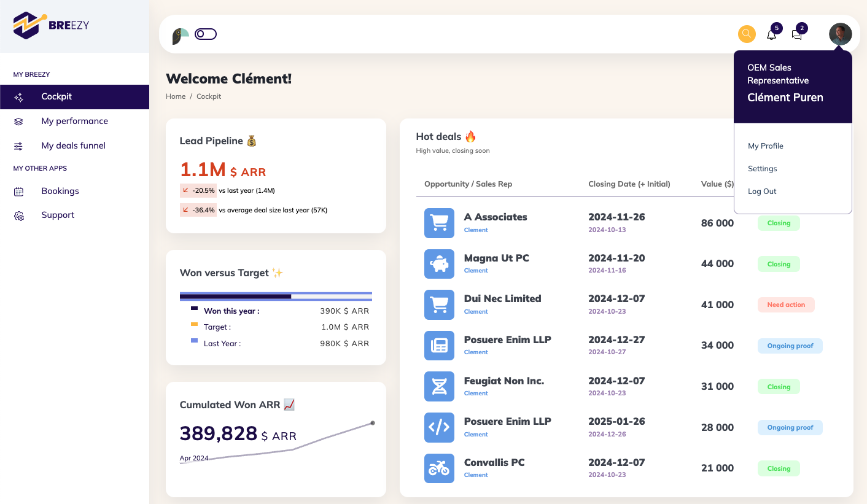The width and height of the screenshot is (867, 504).
Task: Click the motorcycle icon for Convallis PC
Action: pos(439,468)
